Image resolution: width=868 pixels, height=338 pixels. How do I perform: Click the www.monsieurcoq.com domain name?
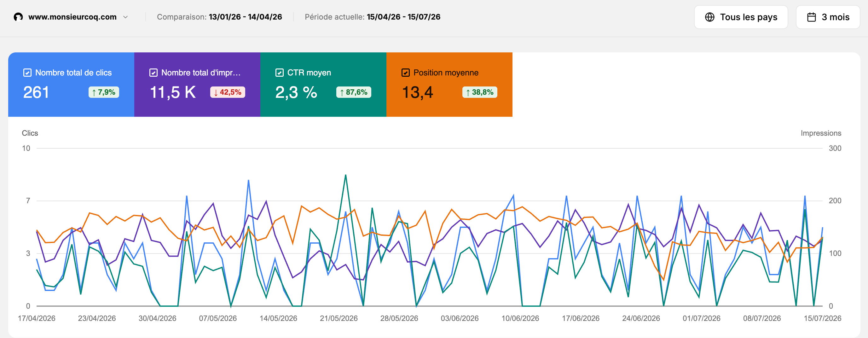click(72, 17)
